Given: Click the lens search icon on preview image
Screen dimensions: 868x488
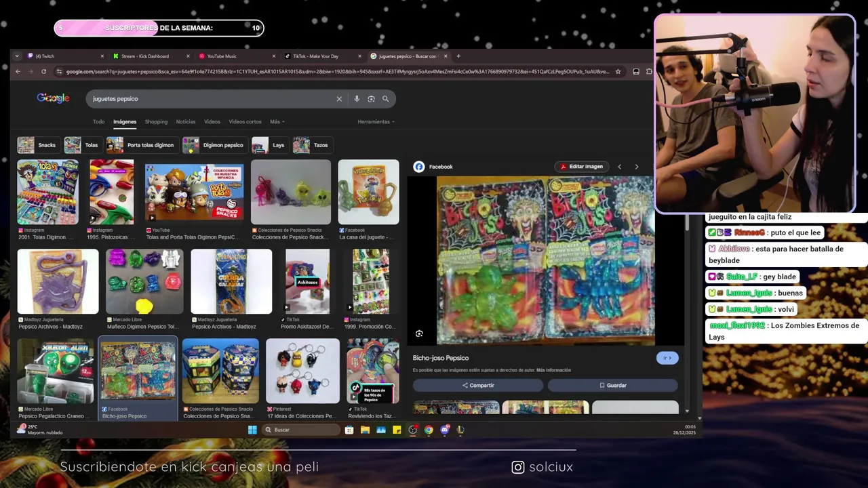Looking at the screenshot, I should click(x=419, y=333).
